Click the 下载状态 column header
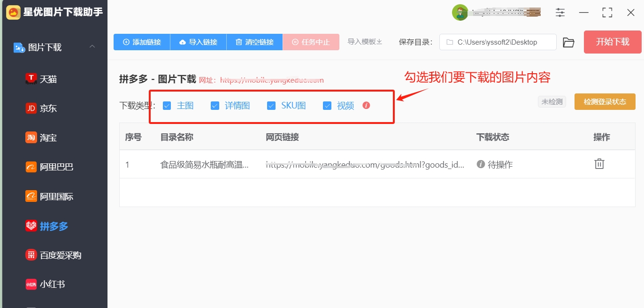Viewport: 644px width, 308px height. [493, 137]
